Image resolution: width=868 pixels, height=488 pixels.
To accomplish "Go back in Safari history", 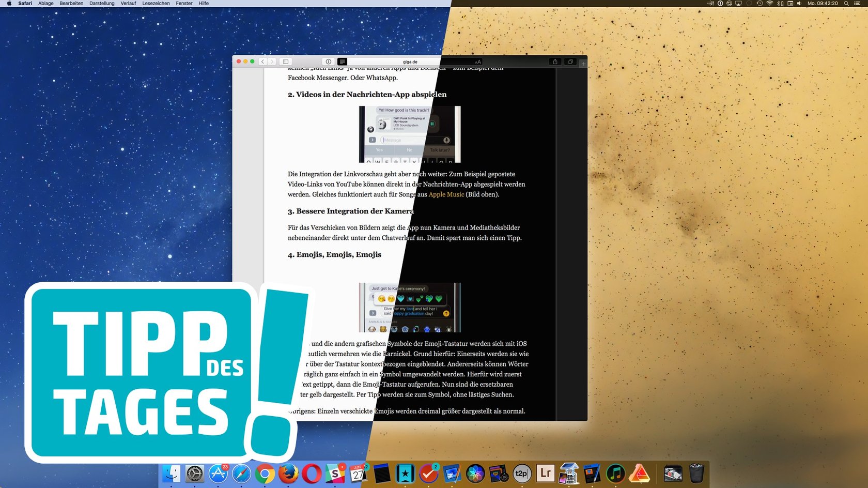I will tap(262, 62).
